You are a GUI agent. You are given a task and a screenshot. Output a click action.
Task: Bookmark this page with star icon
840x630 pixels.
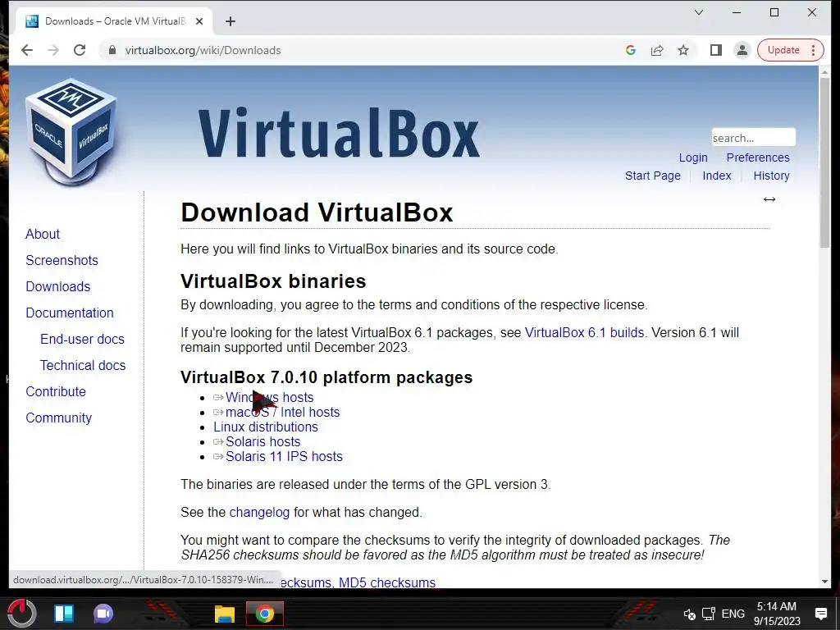tap(683, 50)
